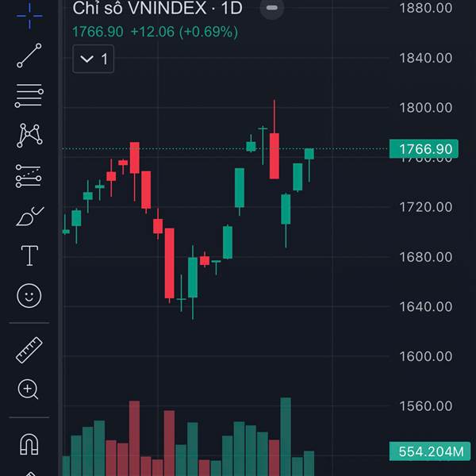Viewport: 476px width, 476px height.
Task: Click the 1600.00 price scale label
Action: click(x=425, y=356)
